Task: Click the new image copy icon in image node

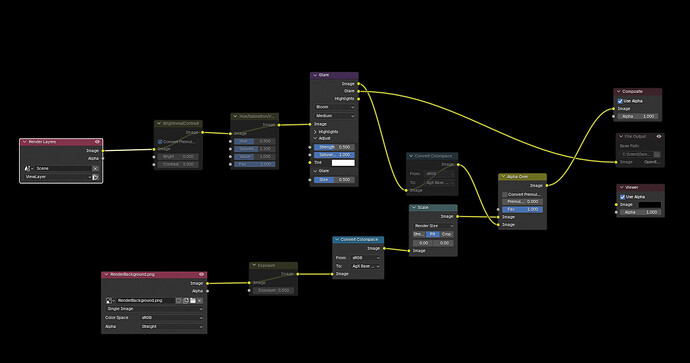Action: tap(186, 301)
